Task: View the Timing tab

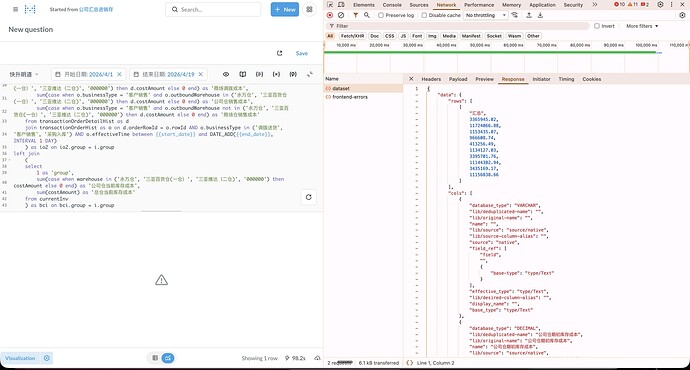Action: 566,79
